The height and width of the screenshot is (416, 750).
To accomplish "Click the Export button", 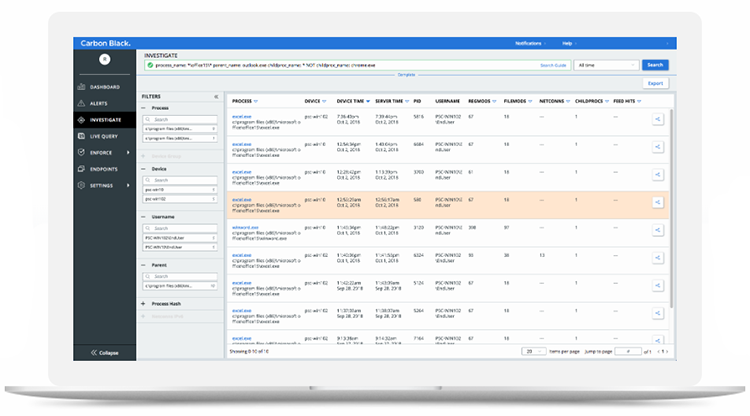I will pos(655,83).
